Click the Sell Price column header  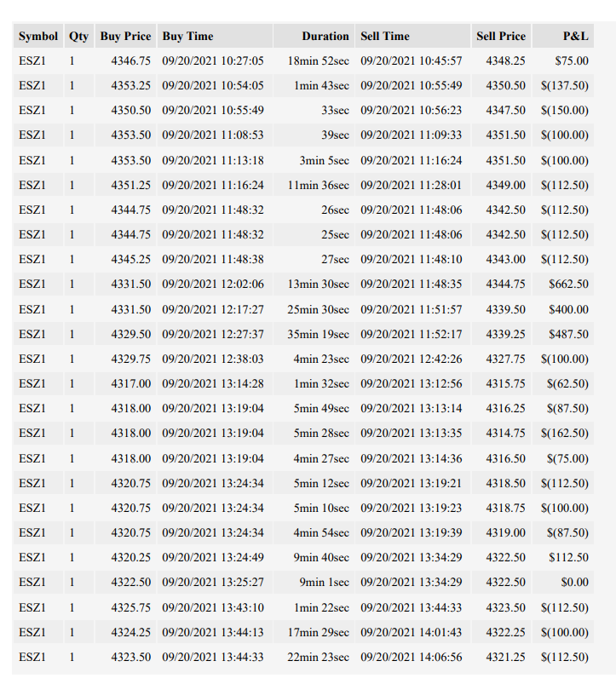click(501, 36)
